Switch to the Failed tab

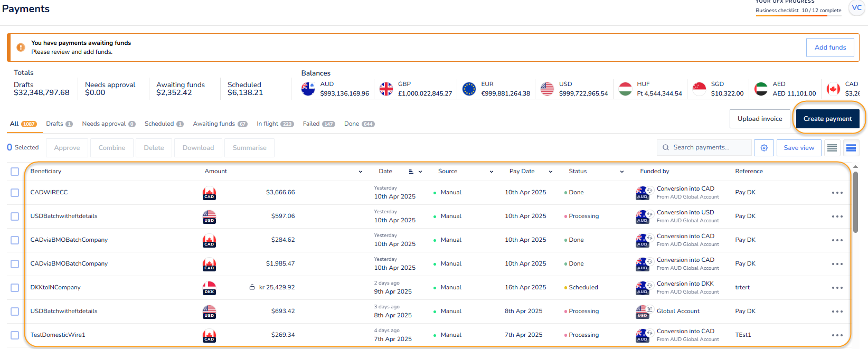[x=318, y=124]
